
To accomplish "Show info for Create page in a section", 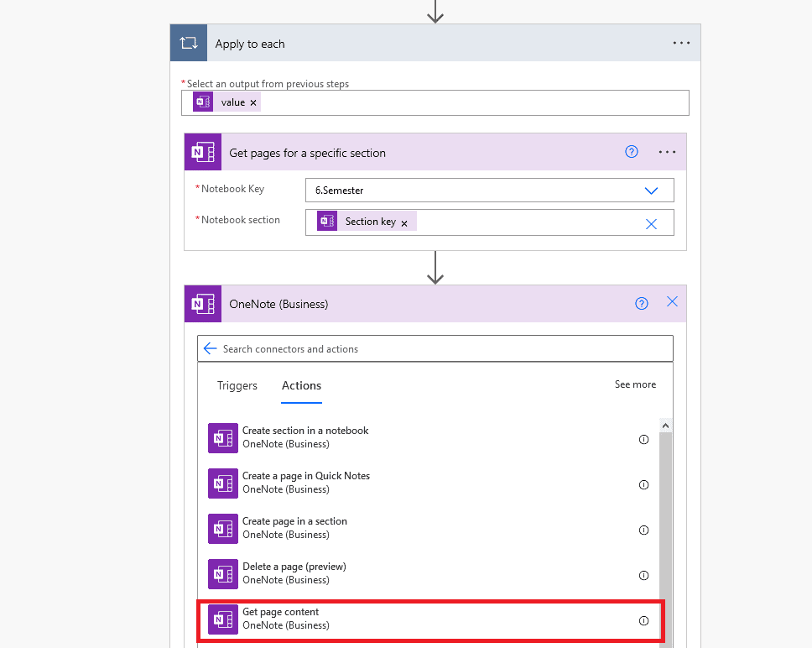I will tap(643, 530).
